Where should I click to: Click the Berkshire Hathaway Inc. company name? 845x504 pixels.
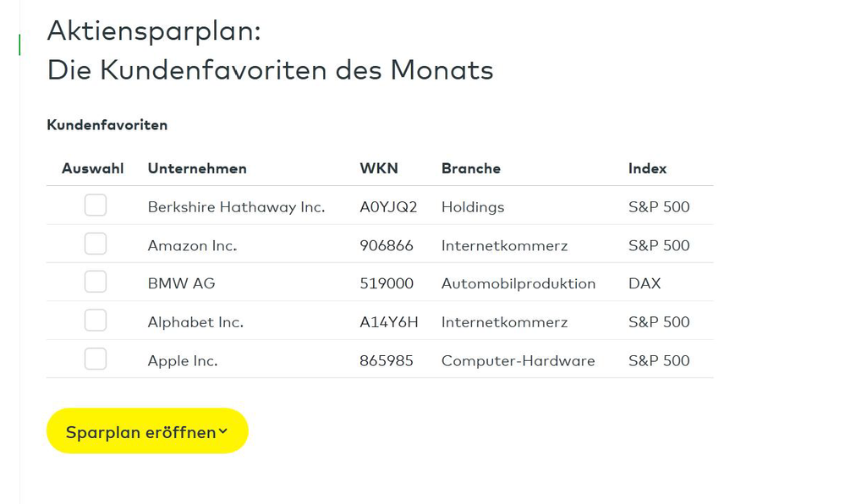(x=236, y=207)
